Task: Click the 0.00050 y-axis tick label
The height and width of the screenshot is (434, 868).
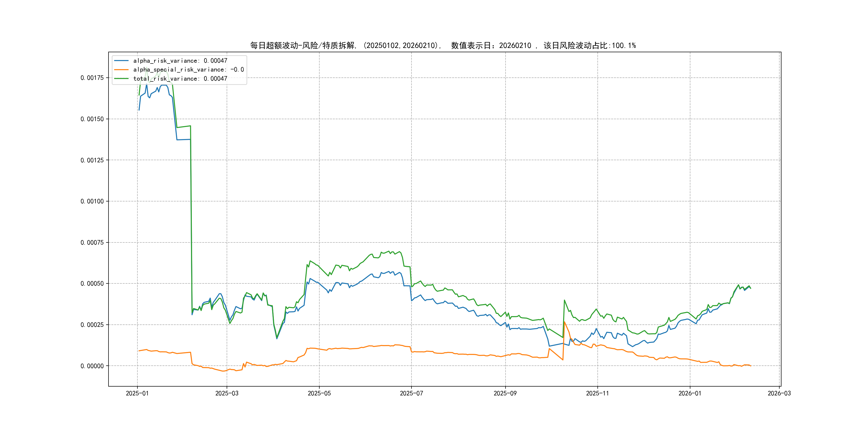Action: [92, 284]
